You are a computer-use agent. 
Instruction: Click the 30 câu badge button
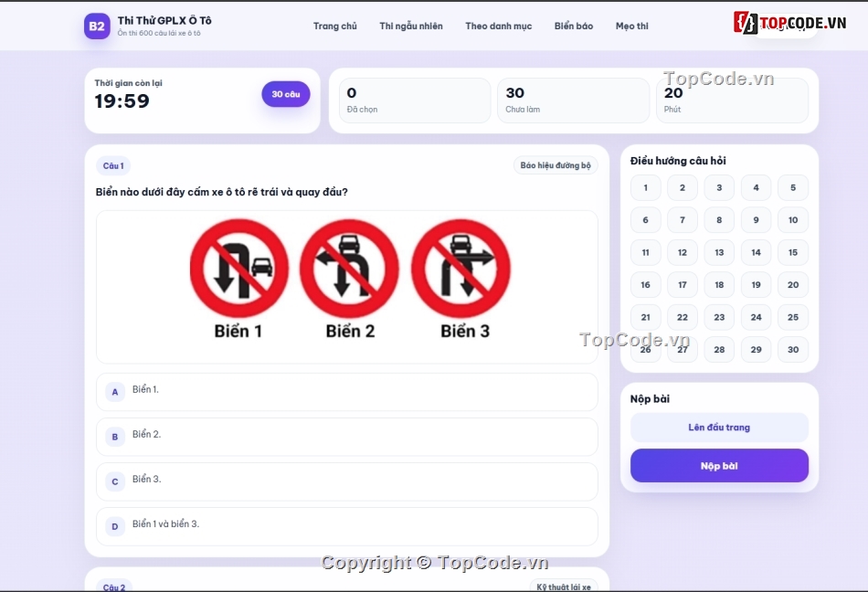286,94
